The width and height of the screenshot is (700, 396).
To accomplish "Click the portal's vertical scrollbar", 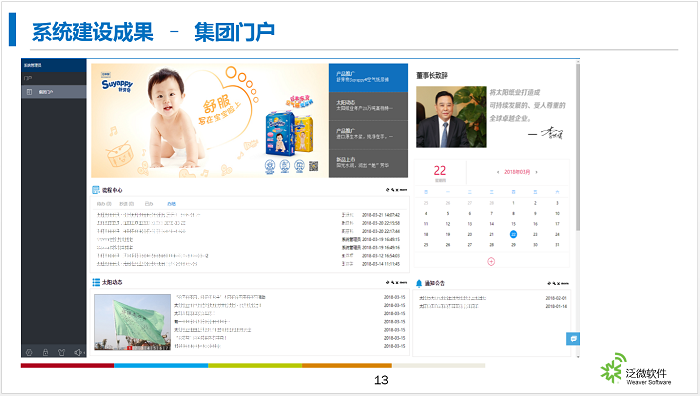I will [x=578, y=147].
